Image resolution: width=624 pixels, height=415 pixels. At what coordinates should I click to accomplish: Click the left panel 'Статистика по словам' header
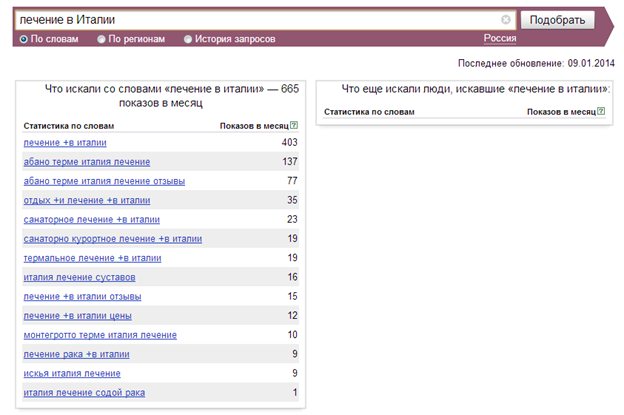68,126
